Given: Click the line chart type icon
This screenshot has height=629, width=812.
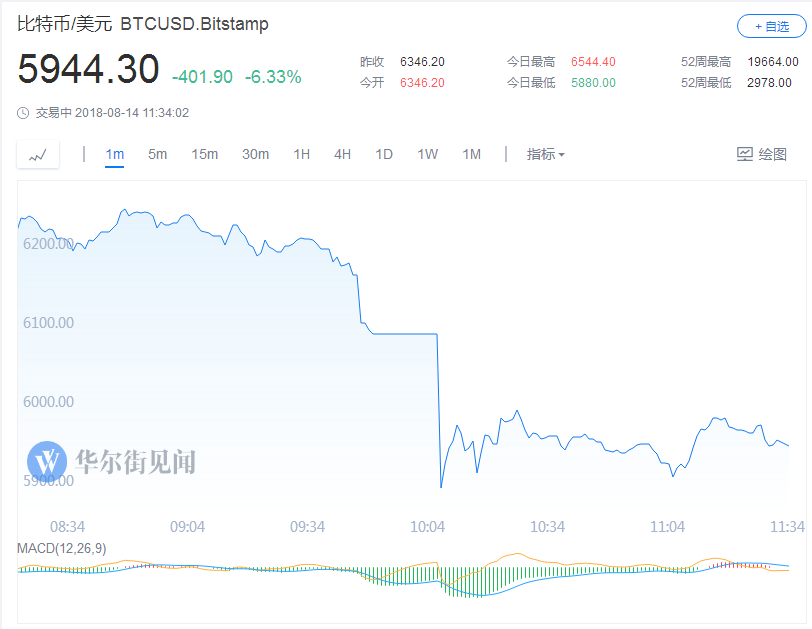Looking at the screenshot, I should click(x=38, y=154).
